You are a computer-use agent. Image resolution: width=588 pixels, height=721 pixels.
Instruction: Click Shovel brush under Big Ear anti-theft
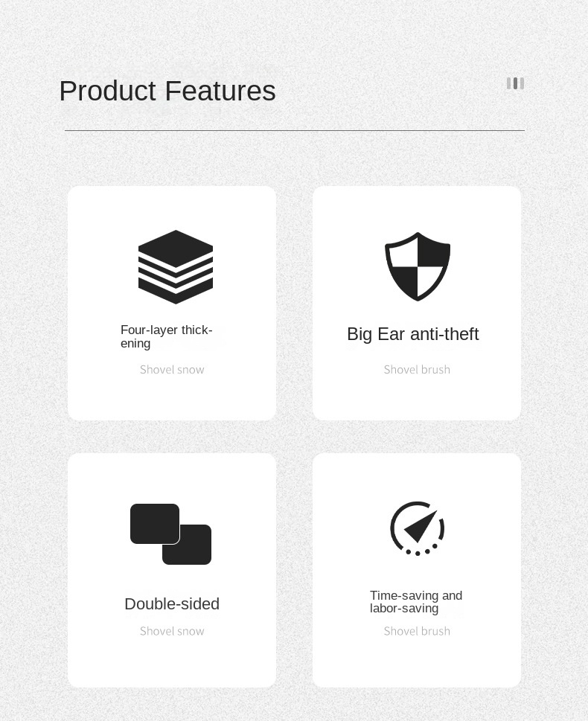[417, 370]
